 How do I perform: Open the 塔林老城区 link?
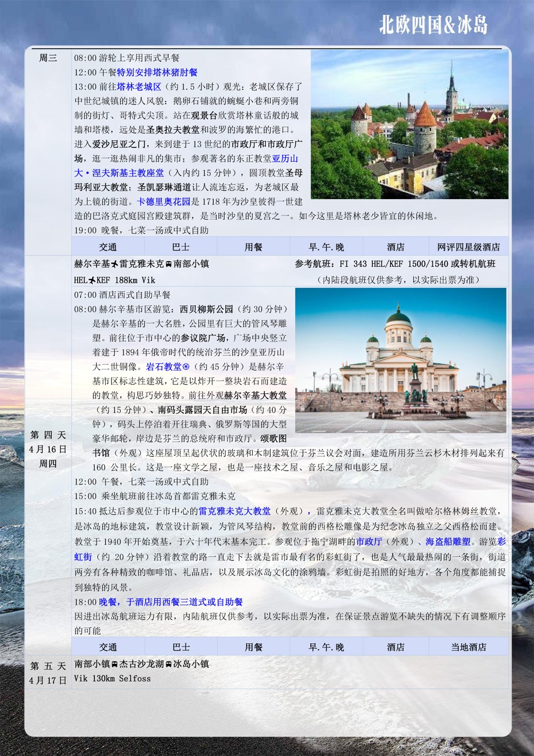pyautogui.click(x=139, y=86)
